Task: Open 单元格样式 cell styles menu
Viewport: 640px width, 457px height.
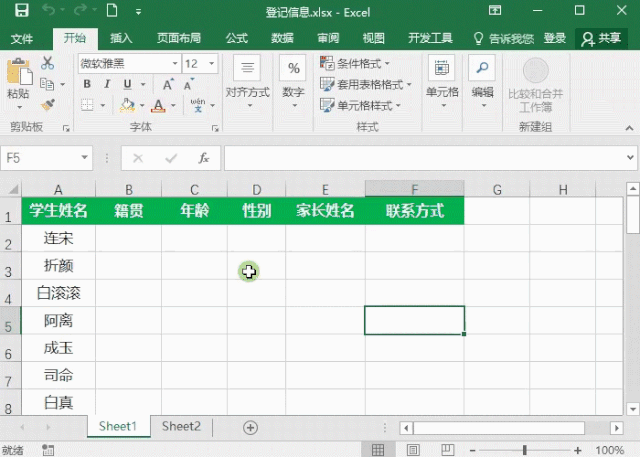Action: click(360, 106)
